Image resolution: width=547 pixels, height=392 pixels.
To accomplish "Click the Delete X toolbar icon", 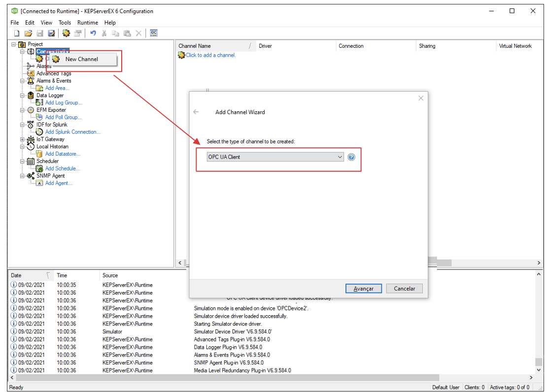I will pos(138,33).
